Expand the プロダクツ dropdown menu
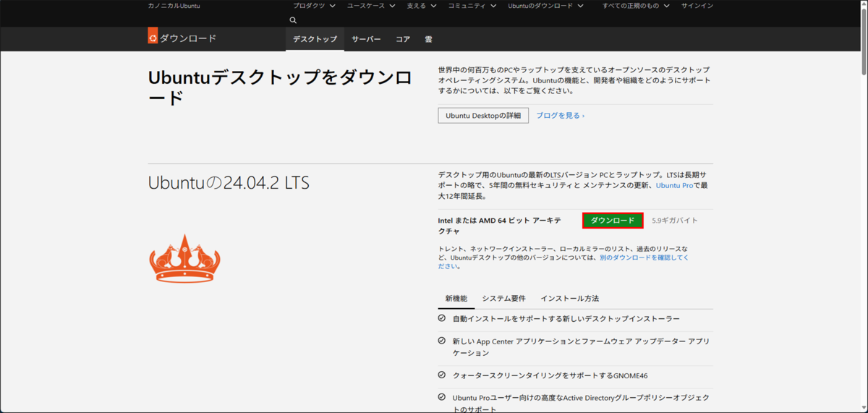The width and height of the screenshot is (868, 413). point(314,6)
